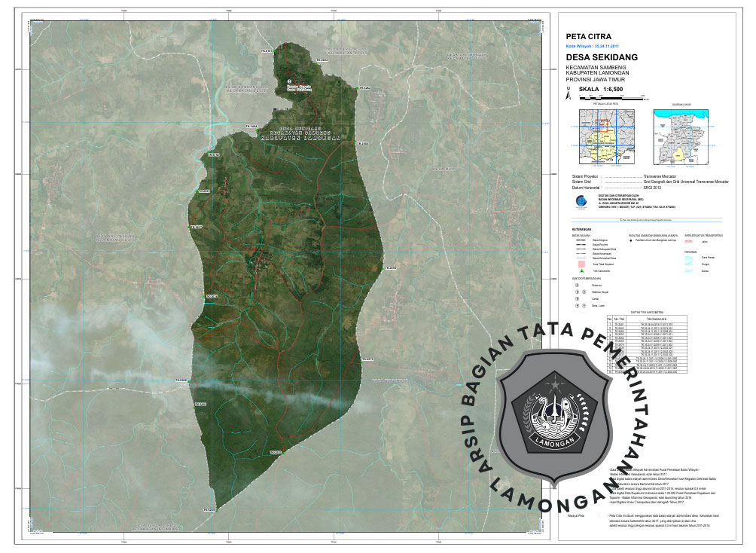Click the cartometric points table header row
Screen dimensions: 756x553
pos(644,319)
